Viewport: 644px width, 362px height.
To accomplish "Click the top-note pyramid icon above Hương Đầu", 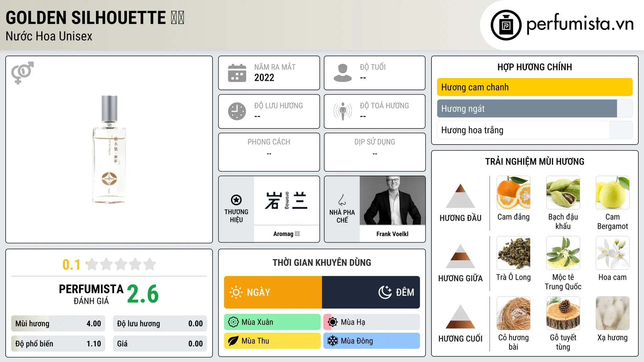I will pyautogui.click(x=461, y=196).
